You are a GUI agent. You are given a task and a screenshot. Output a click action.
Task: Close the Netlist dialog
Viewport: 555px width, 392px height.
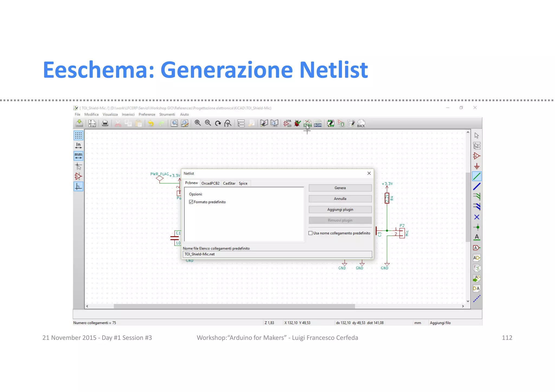(x=369, y=173)
